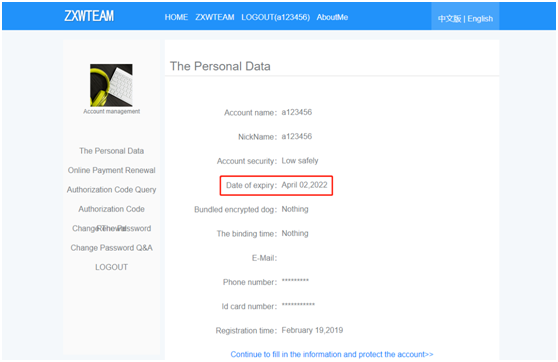Open Change Password Q&A page
558x362 pixels.
click(111, 248)
